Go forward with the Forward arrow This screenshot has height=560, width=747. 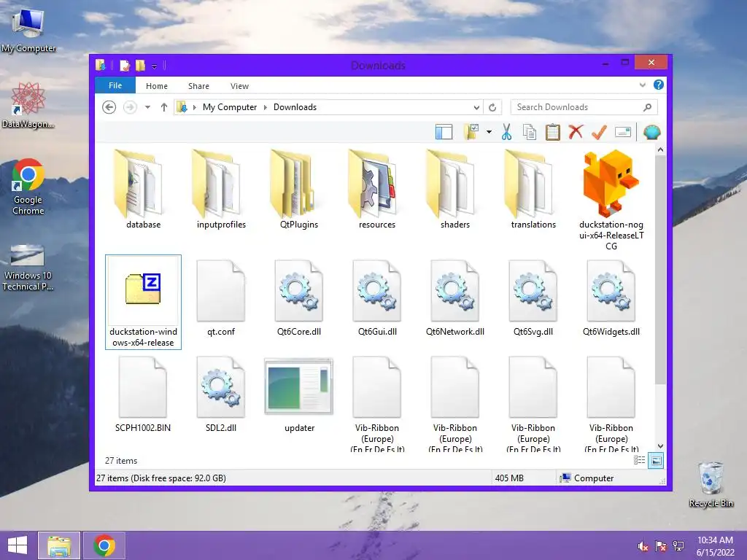coord(130,107)
